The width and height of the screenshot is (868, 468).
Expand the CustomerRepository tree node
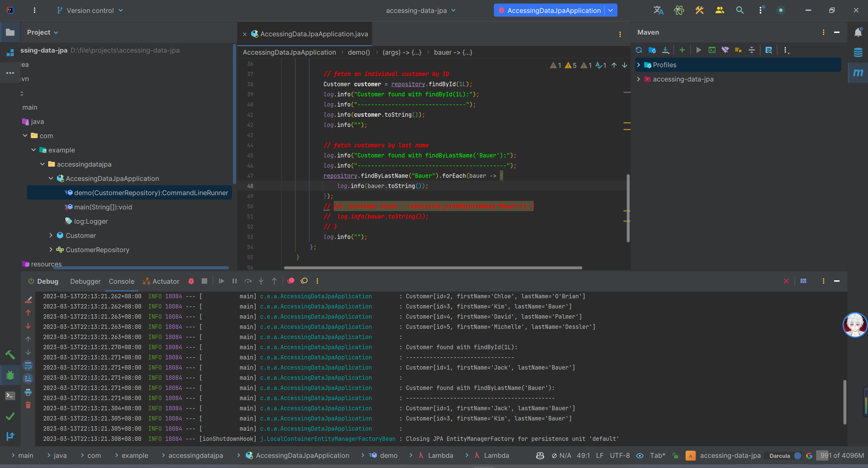point(51,249)
